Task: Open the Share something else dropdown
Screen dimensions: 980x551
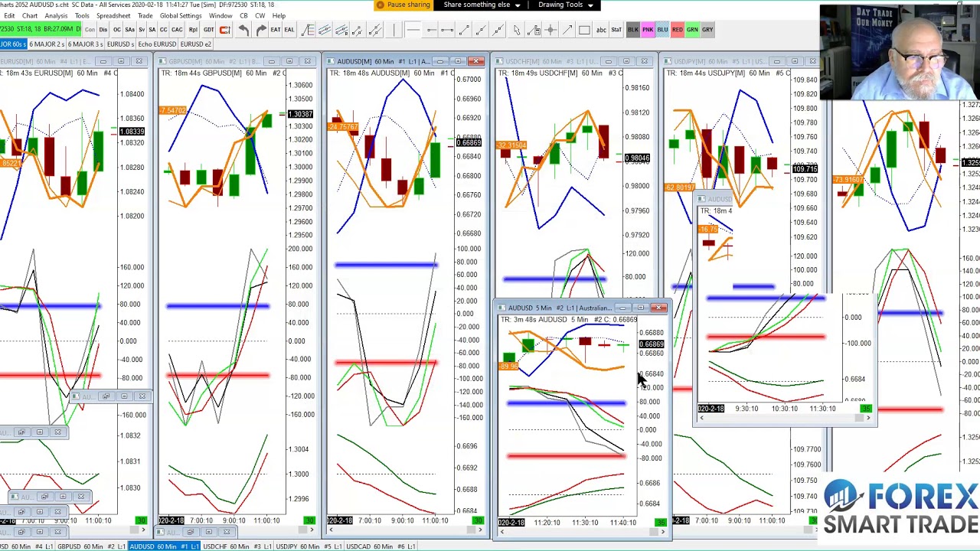Action: click(482, 5)
